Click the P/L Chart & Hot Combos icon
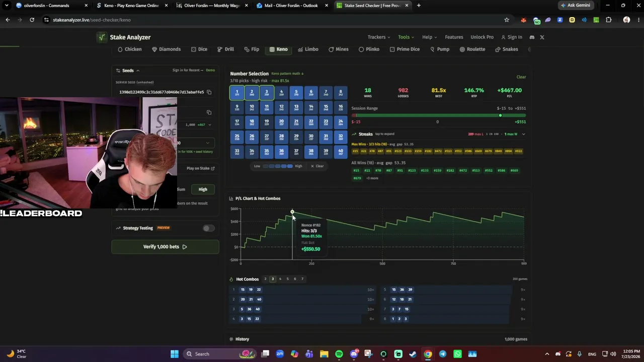Screen dimensions: 644x362 231,199
